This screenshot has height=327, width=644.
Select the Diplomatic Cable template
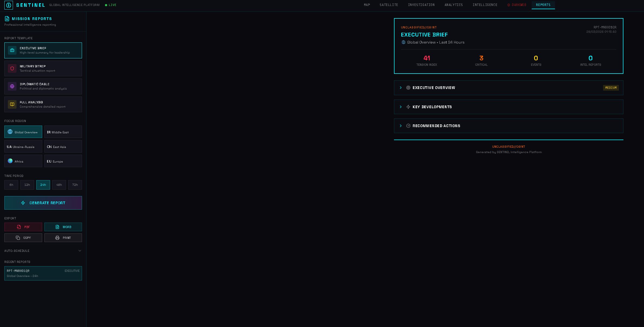click(x=43, y=86)
